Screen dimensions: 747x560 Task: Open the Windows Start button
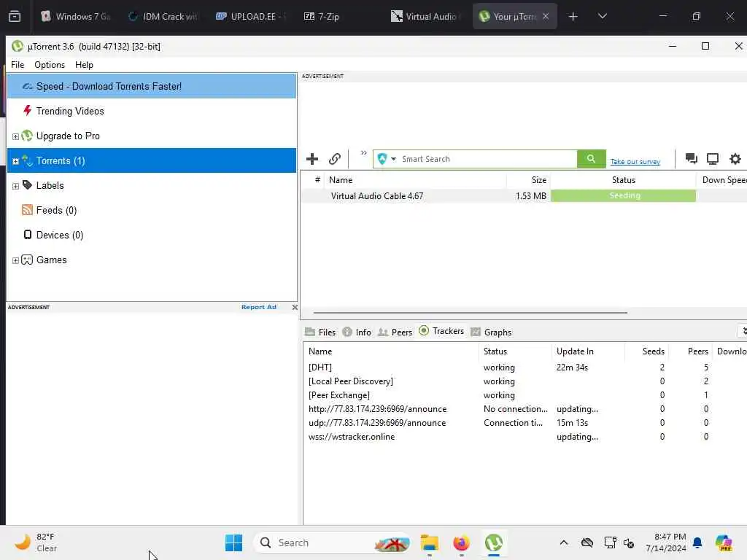coord(233,542)
